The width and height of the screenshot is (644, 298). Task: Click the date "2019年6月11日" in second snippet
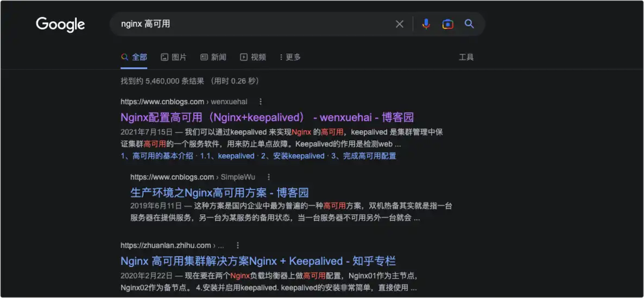click(x=156, y=206)
